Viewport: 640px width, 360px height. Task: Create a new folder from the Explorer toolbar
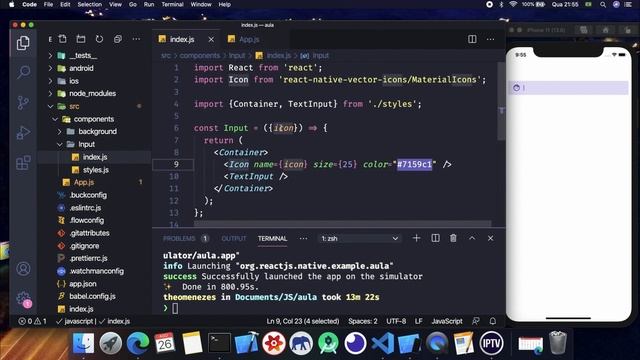(x=81, y=39)
